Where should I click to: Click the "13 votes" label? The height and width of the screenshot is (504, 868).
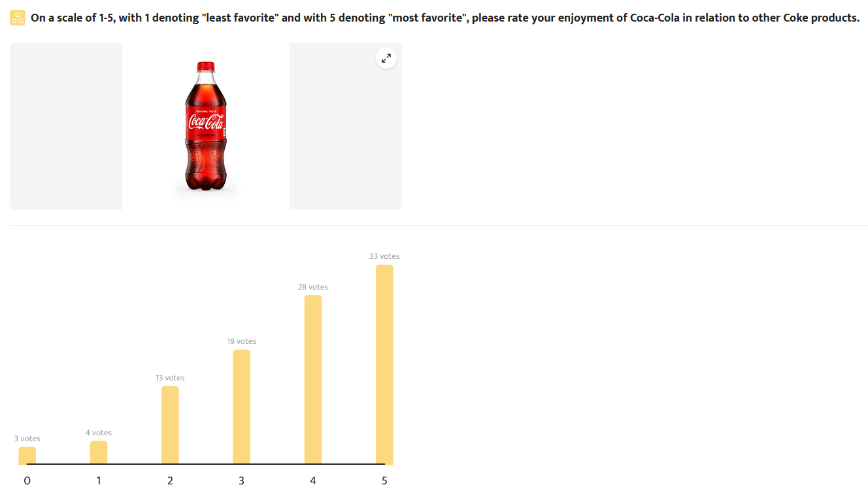tap(170, 378)
